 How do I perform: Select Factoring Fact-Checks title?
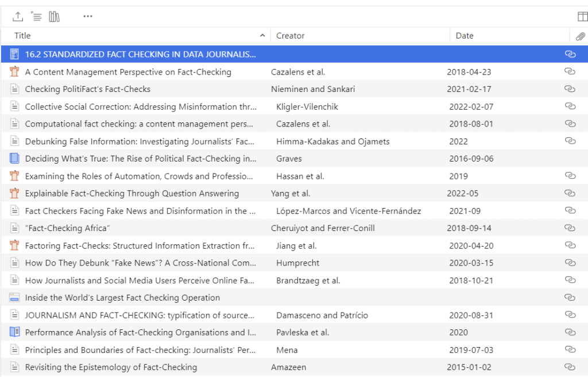[x=140, y=245]
